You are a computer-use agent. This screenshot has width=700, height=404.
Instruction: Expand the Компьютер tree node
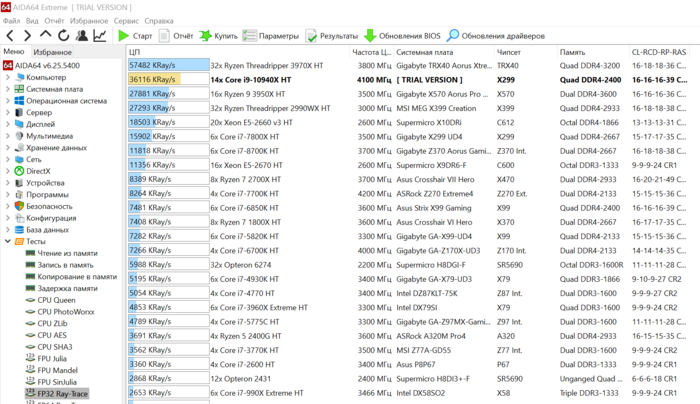pos(8,77)
